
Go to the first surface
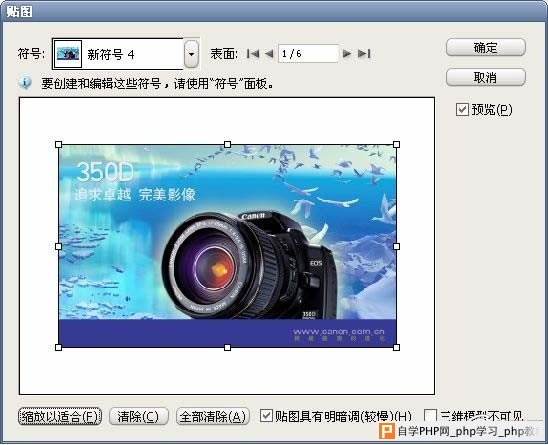(x=253, y=54)
